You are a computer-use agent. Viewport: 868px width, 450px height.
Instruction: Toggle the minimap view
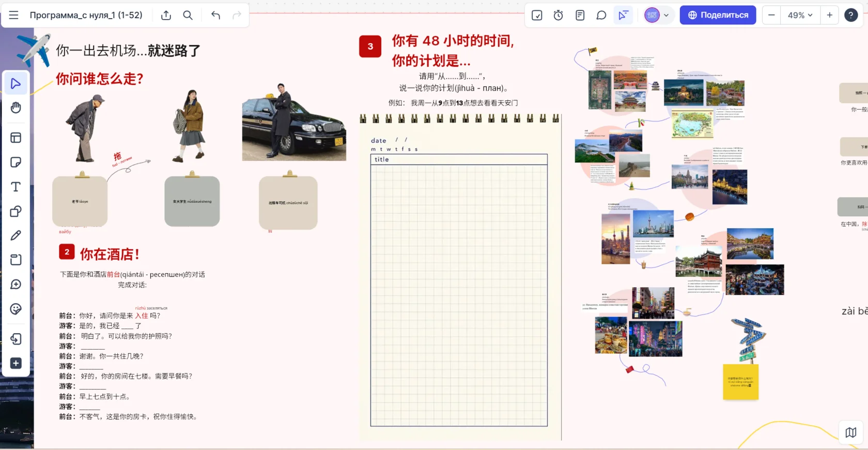click(850, 432)
